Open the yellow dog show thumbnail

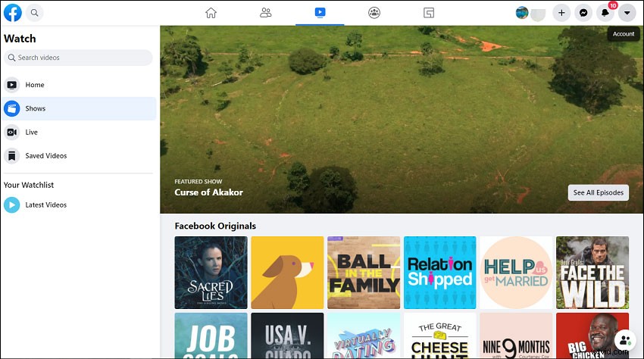coord(287,273)
